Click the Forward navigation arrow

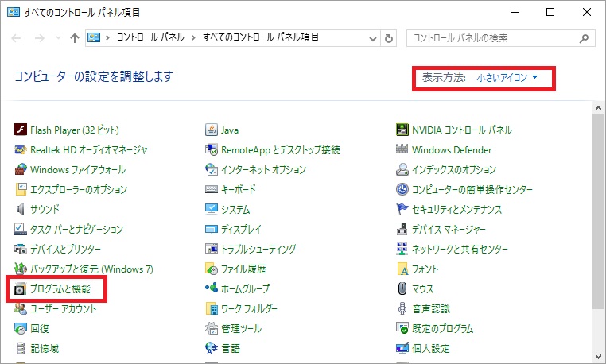[40, 38]
